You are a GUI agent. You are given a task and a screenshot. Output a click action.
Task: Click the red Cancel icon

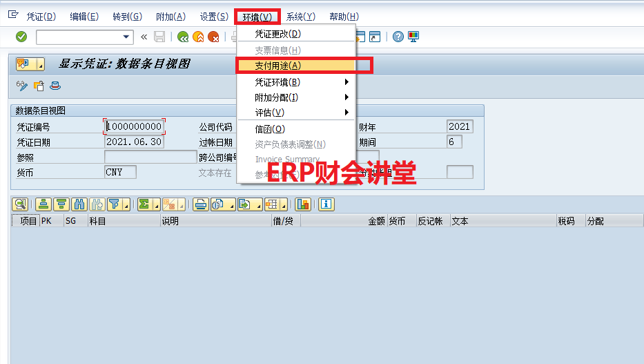[214, 37]
